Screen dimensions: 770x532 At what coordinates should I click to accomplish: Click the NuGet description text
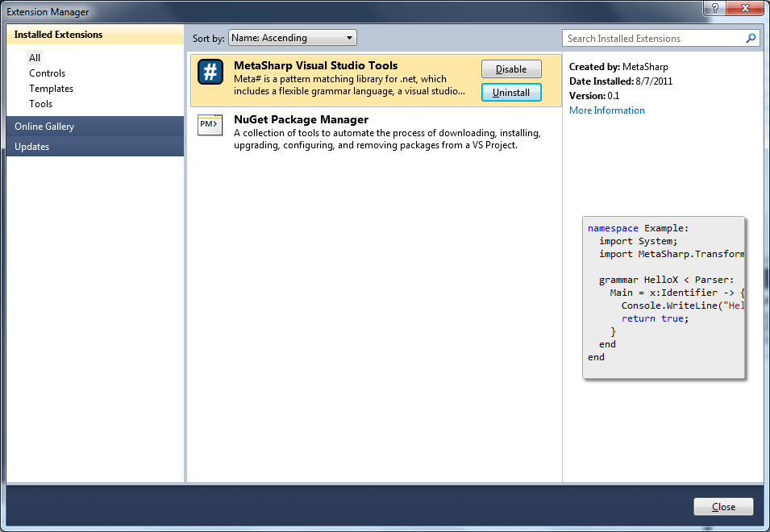pos(387,139)
